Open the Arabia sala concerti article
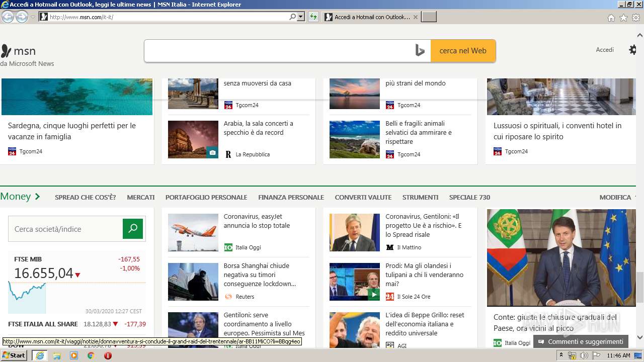 [259, 128]
